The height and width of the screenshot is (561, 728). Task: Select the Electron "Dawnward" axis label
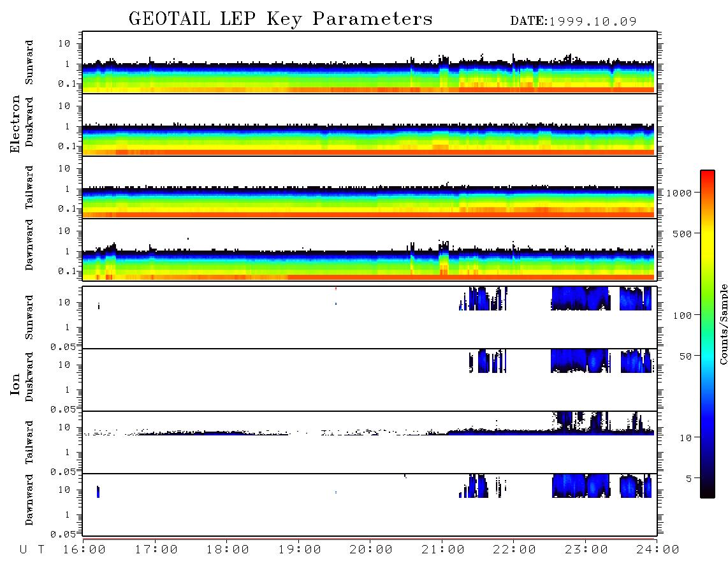(x=29, y=245)
